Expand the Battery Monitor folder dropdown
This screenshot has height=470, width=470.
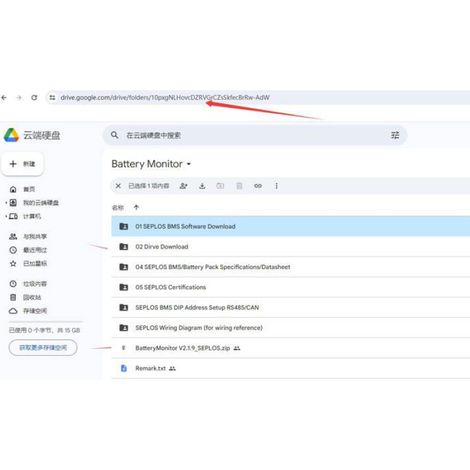189,164
